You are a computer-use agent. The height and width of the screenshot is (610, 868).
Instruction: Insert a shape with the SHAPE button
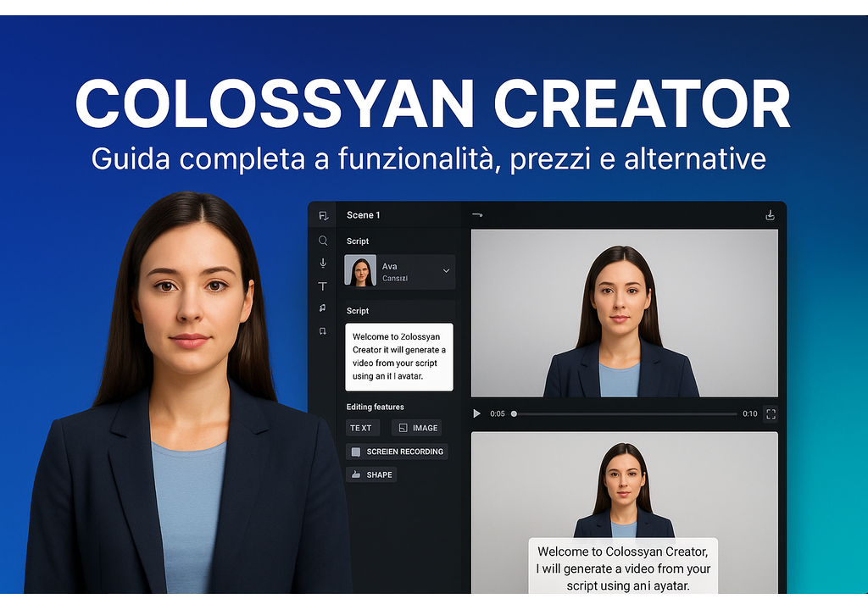(370, 474)
